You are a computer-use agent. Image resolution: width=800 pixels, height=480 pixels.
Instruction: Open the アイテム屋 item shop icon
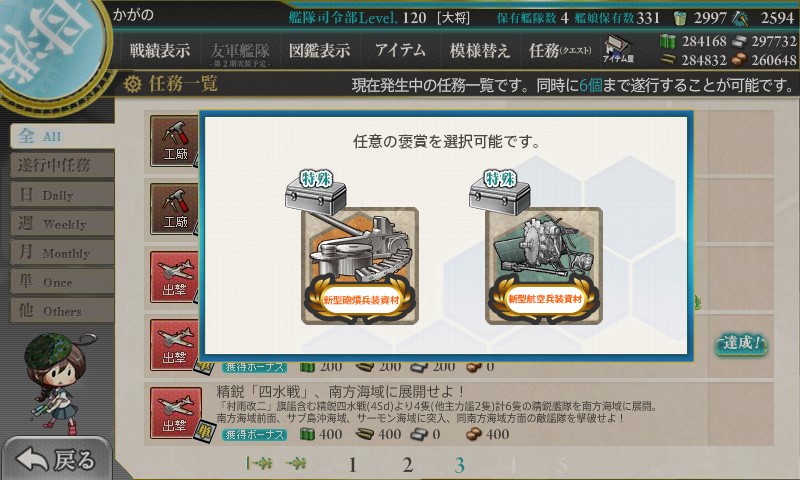click(618, 50)
